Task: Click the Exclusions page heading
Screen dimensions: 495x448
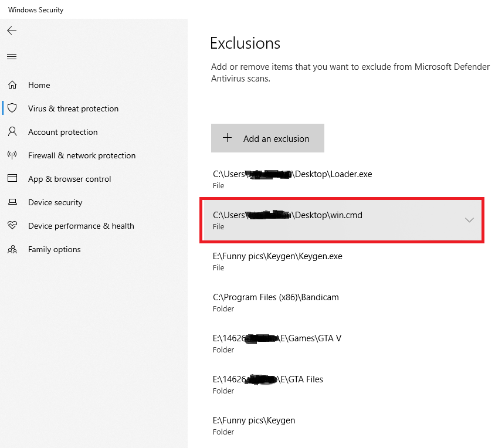Action: pos(245,43)
